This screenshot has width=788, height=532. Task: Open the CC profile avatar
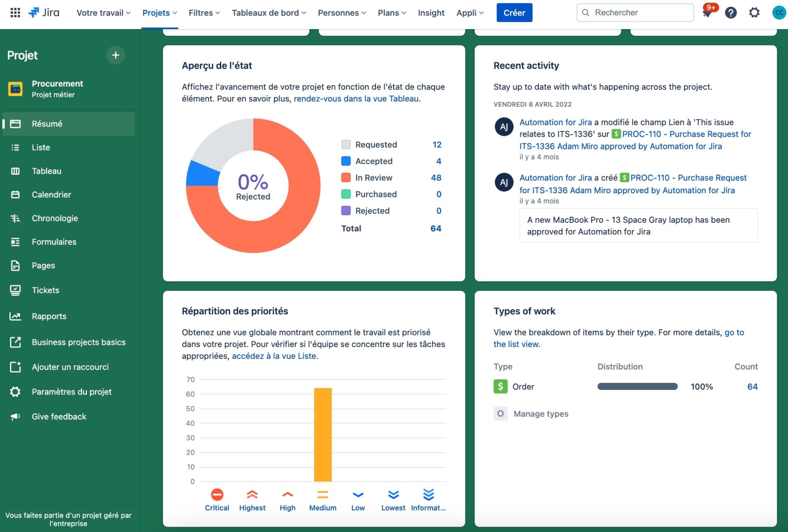coord(779,13)
